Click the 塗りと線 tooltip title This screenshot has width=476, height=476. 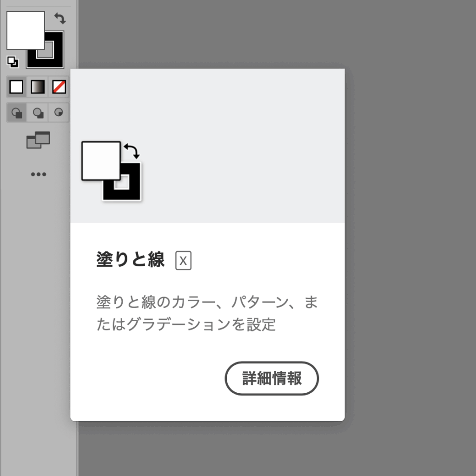point(131,259)
